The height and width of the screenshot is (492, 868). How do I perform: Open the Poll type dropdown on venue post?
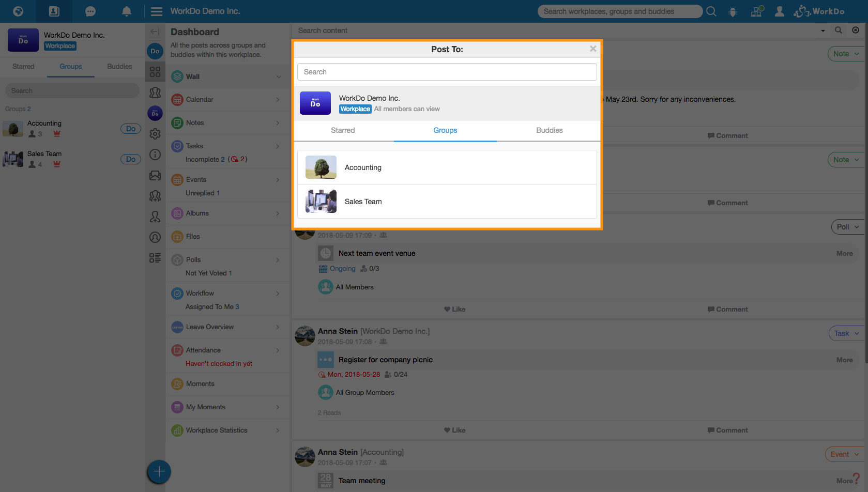tap(848, 227)
